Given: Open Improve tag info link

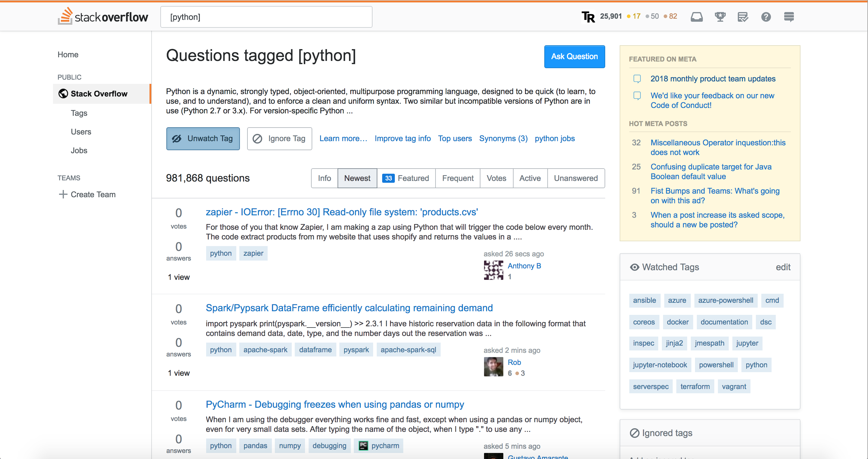Looking at the screenshot, I should [402, 139].
